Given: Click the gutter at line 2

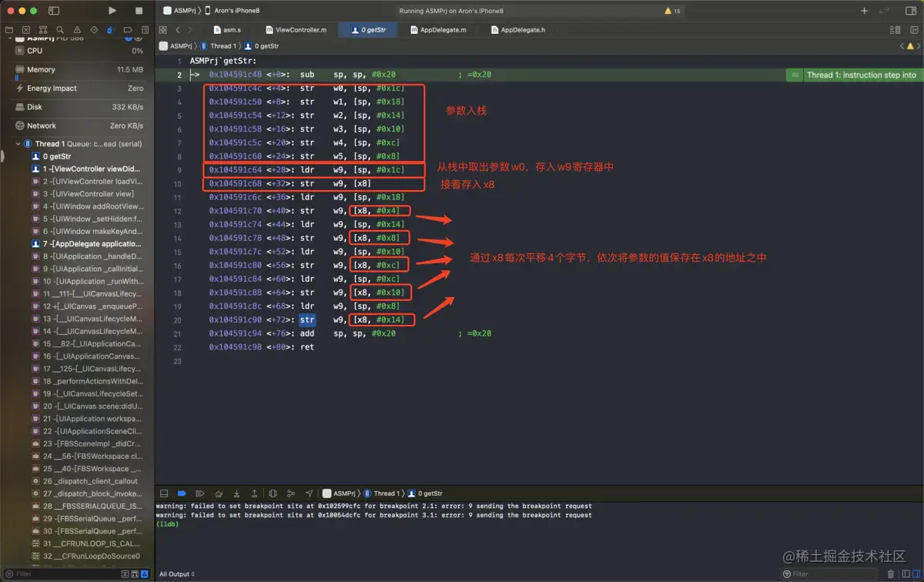Looking at the screenshot, I should pyautogui.click(x=179, y=75).
